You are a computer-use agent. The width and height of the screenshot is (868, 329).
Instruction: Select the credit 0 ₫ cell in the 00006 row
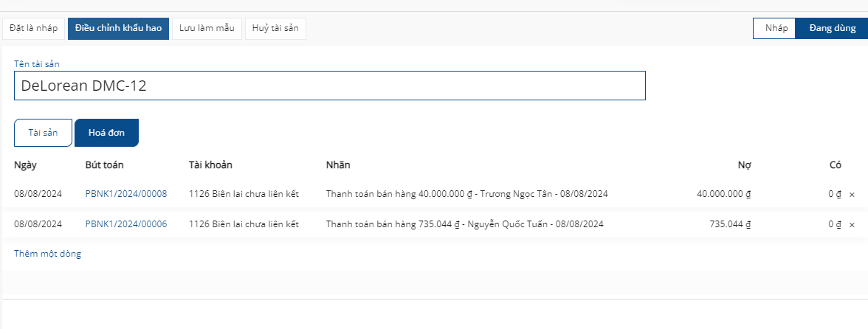[835, 224]
